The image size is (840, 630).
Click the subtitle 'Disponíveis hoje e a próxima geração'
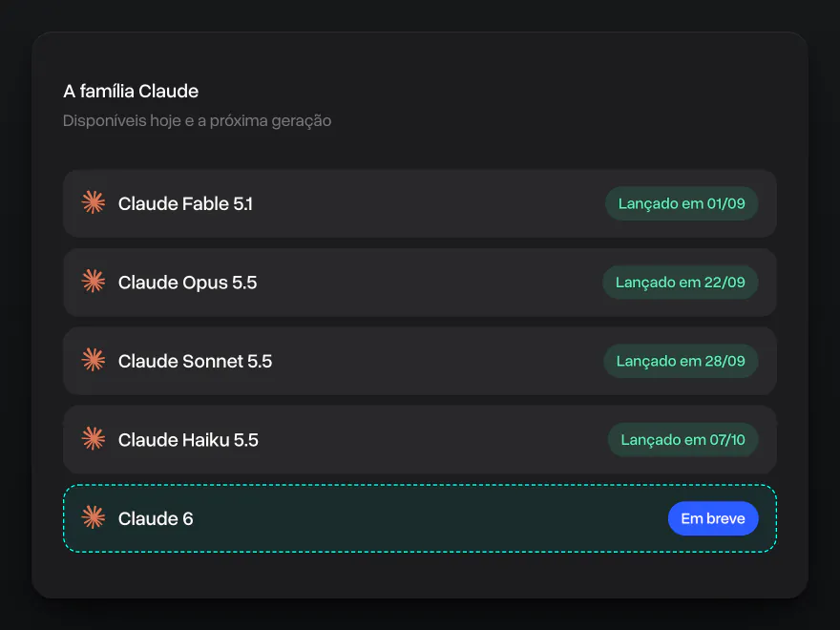[198, 121]
